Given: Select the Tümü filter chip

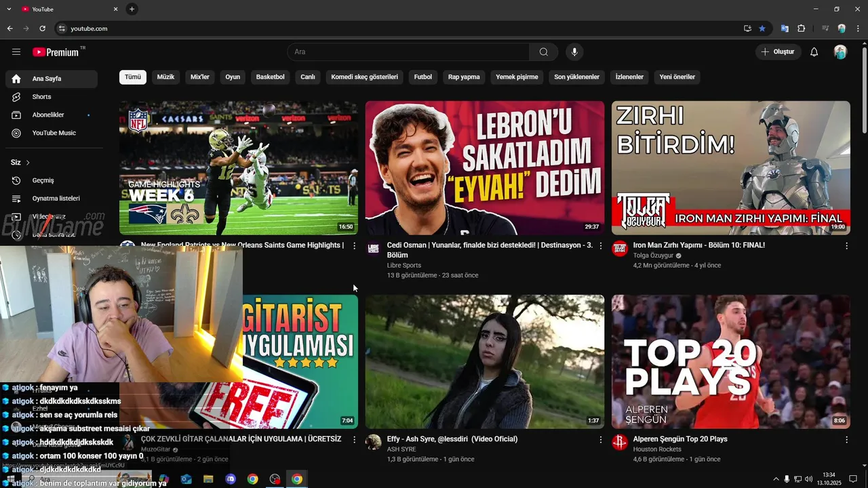Looking at the screenshot, I should (133, 77).
